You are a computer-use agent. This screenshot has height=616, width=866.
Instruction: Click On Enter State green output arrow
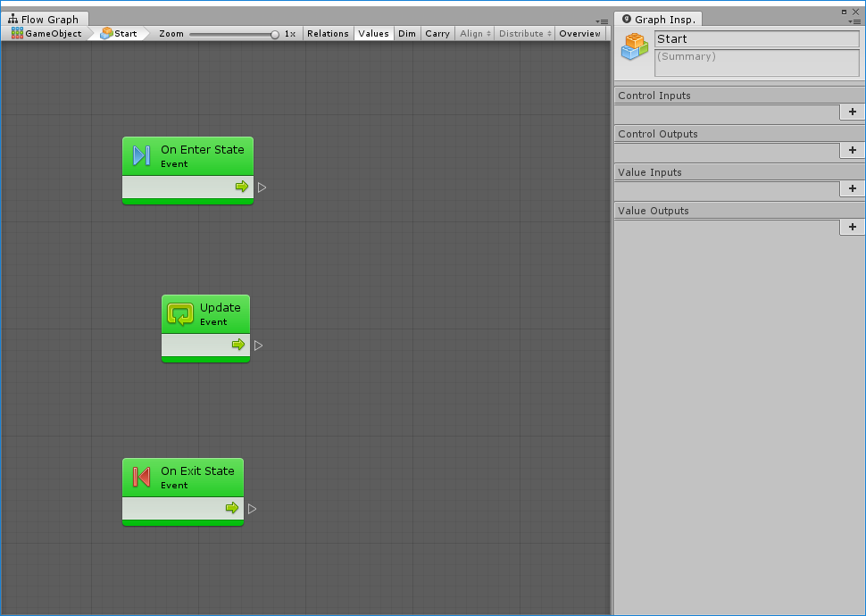(241, 187)
